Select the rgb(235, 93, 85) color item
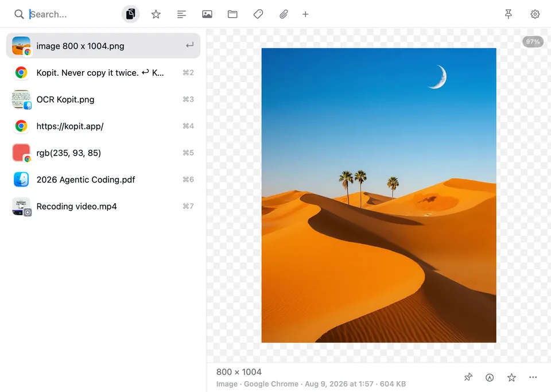The height and width of the screenshot is (392, 551). tap(103, 153)
